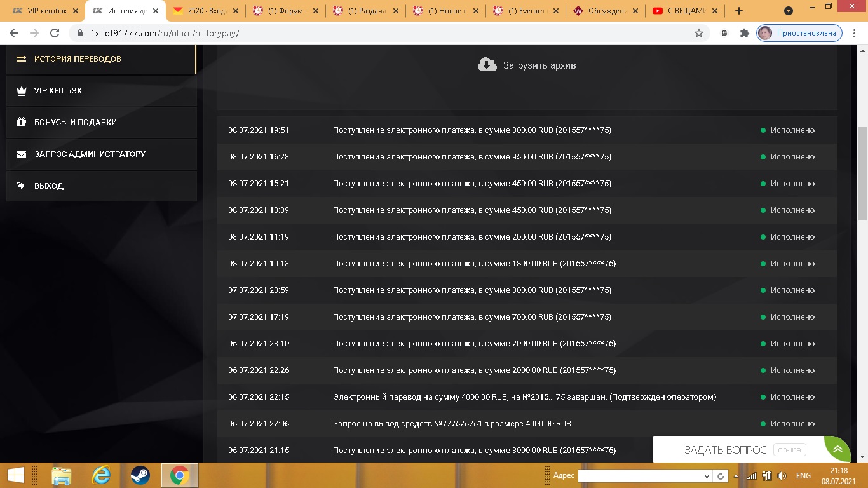Click the browser back arrow
Image resolution: width=868 pixels, height=488 pixels.
point(14,33)
